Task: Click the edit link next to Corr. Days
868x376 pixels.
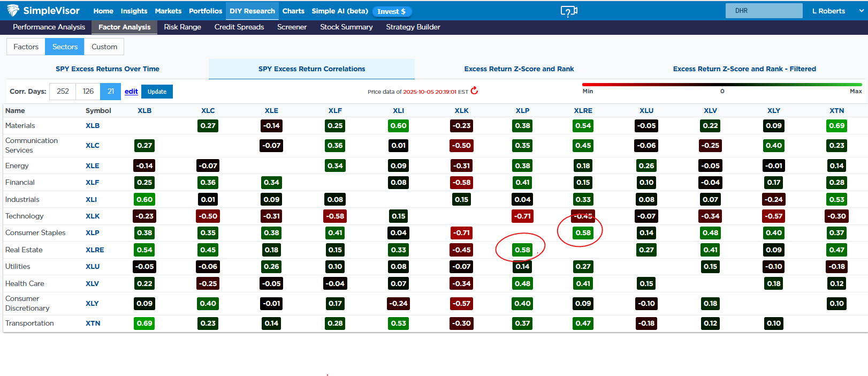Action: click(131, 92)
